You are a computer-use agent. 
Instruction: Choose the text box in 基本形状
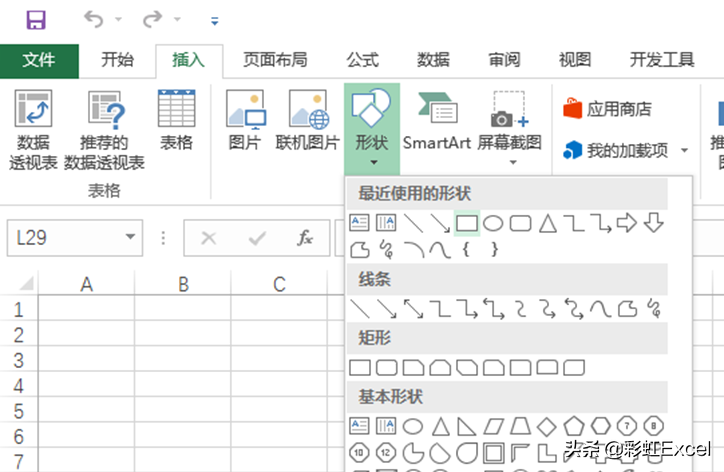click(359, 426)
